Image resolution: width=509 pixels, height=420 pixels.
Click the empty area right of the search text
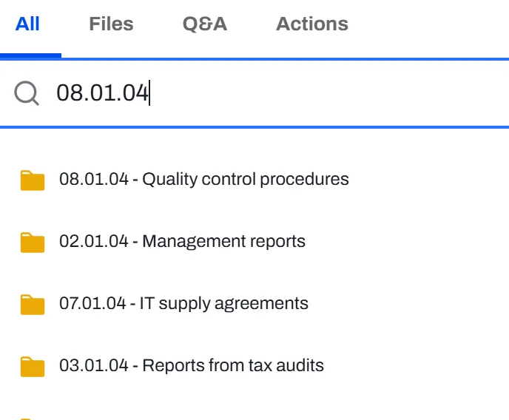click(x=333, y=93)
